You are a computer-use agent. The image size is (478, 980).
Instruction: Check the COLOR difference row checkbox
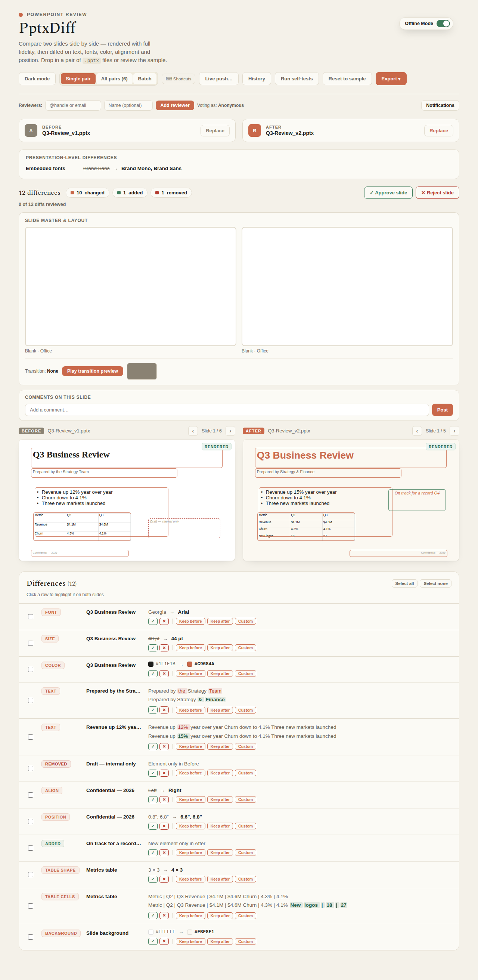(x=30, y=669)
